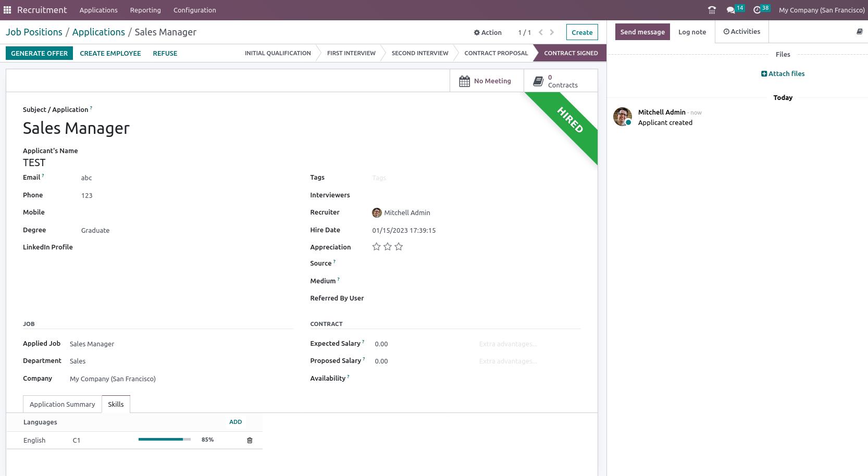Viewport: 868px width, 476px height.
Task: Create a new application record
Action: (x=582, y=32)
